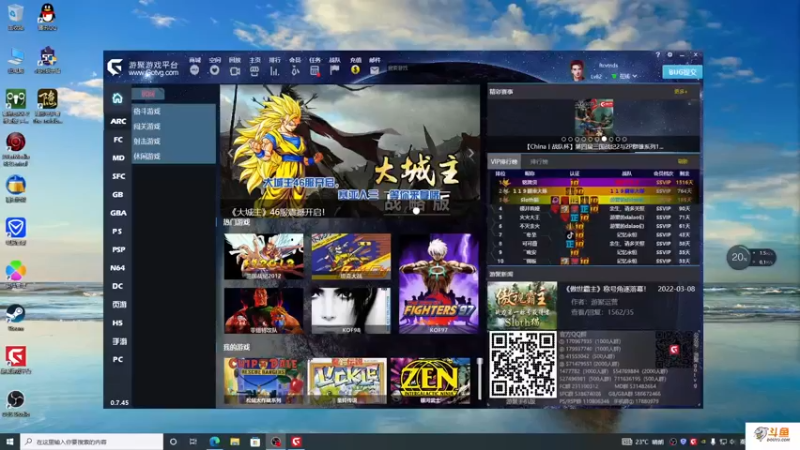Select the DC platform category
Image resolution: width=800 pixels, height=450 pixels.
pos(118,286)
